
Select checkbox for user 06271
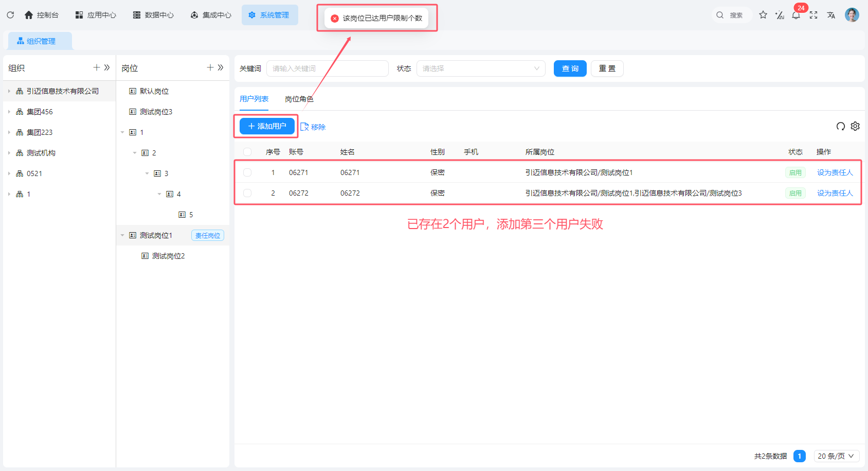247,172
